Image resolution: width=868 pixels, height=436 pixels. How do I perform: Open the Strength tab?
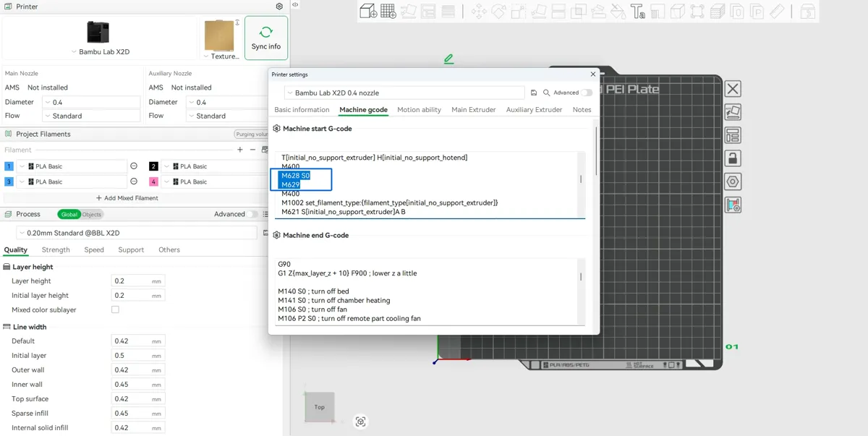pos(56,249)
